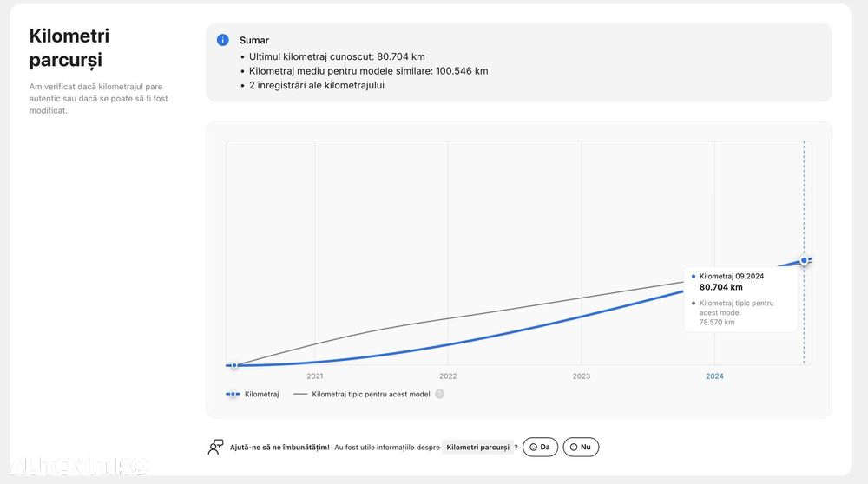Click the 80.704 km value in the tooltip
This screenshot has height=484, width=868.
tap(721, 287)
